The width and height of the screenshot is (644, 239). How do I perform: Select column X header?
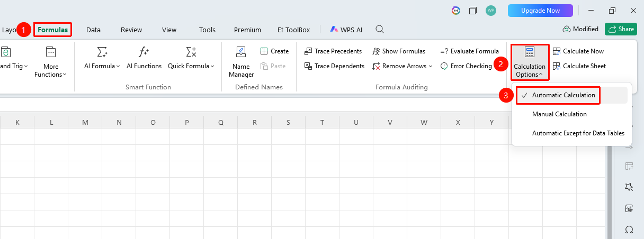tap(458, 122)
